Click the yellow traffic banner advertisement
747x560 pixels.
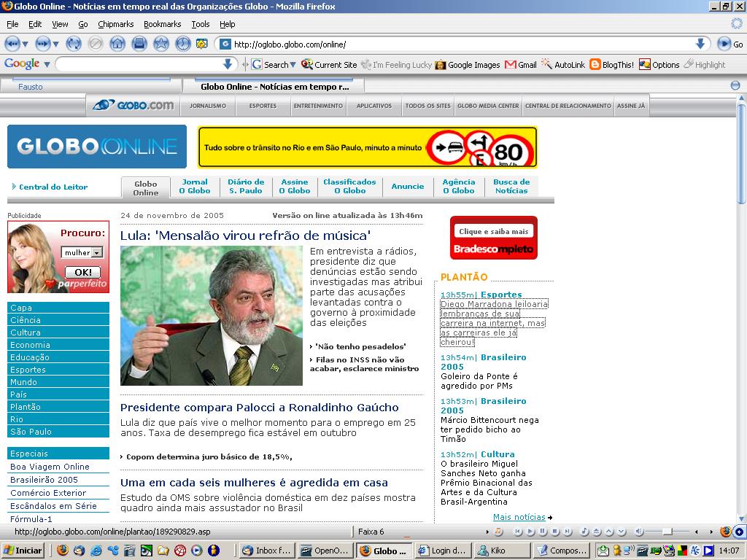tap(368, 147)
